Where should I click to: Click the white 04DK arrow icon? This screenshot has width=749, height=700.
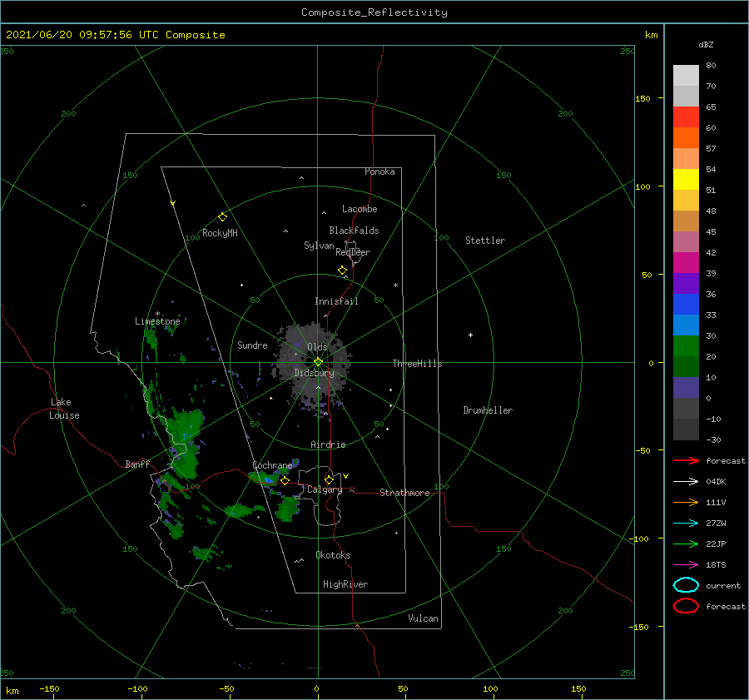(x=686, y=481)
